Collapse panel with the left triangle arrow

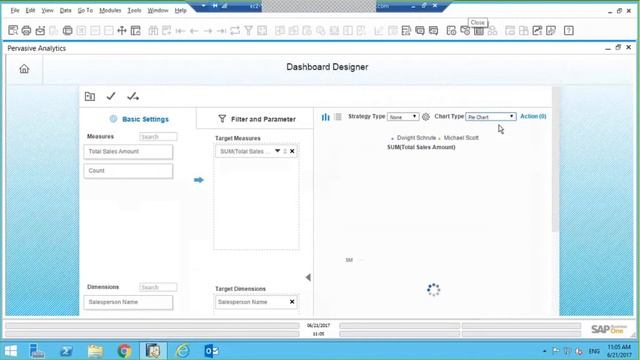pyautogui.click(x=308, y=278)
